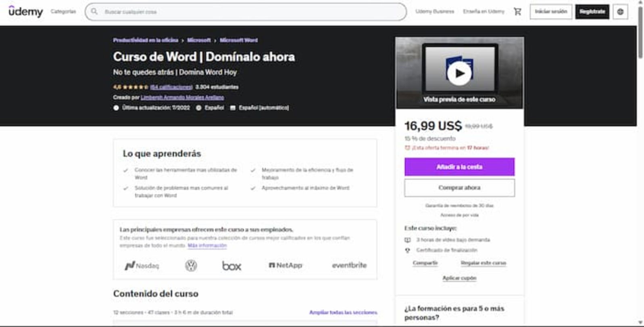The width and height of the screenshot is (644, 327).
Task: Click the search magnifier icon
Action: (x=94, y=12)
